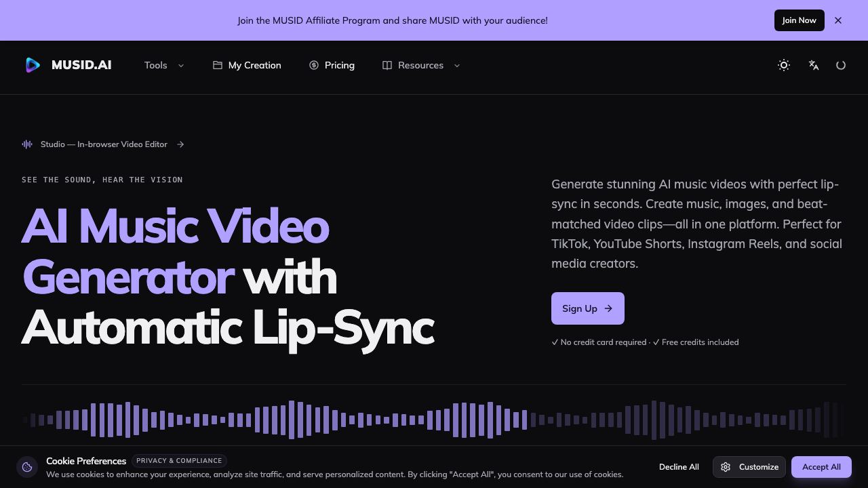
Task: Click the dollar icon beside Pricing
Action: pyautogui.click(x=314, y=65)
